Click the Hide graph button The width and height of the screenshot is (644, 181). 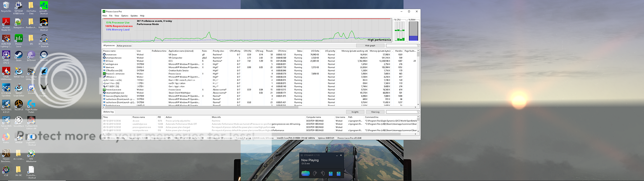(x=370, y=46)
